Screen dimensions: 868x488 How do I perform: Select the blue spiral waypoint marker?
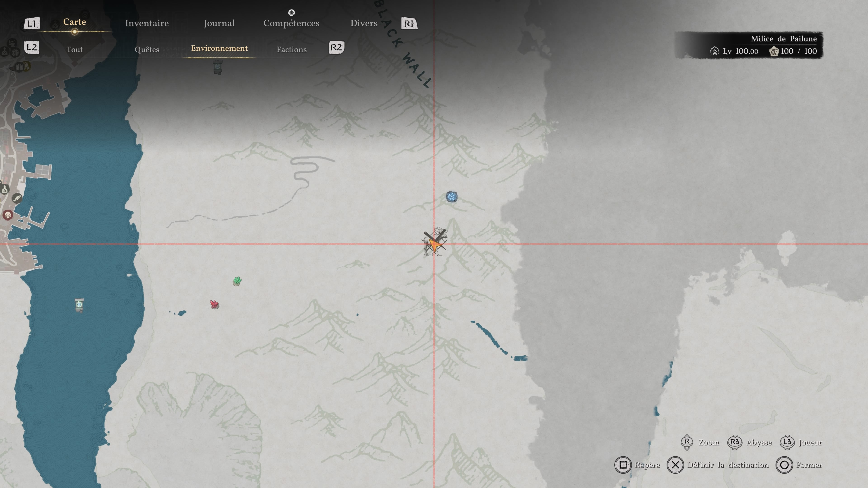click(x=452, y=197)
